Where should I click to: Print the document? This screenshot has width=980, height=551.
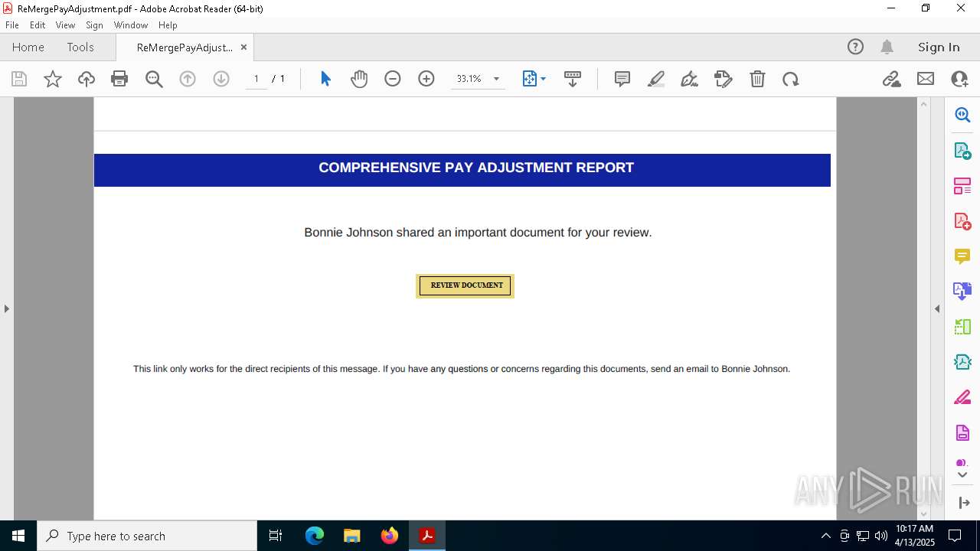(x=119, y=79)
